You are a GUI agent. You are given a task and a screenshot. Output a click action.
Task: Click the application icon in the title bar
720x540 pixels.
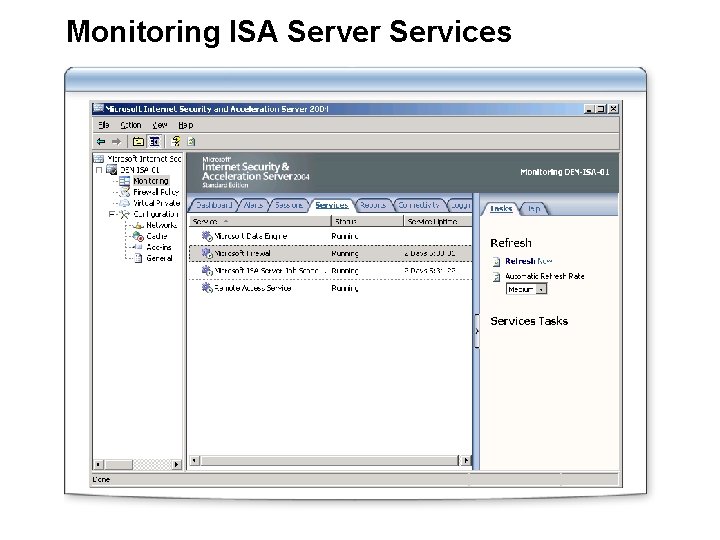(98, 108)
